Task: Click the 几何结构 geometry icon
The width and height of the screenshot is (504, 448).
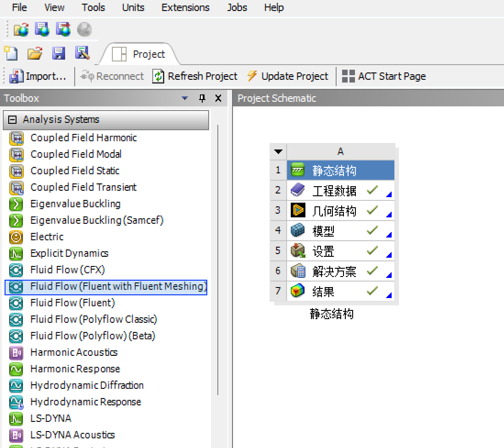Action: tap(298, 210)
